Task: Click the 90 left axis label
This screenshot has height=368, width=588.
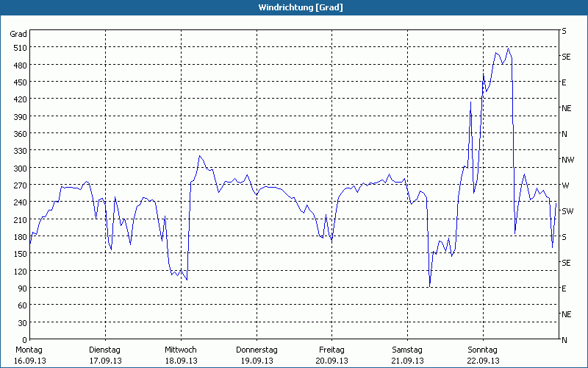Action: pos(23,289)
